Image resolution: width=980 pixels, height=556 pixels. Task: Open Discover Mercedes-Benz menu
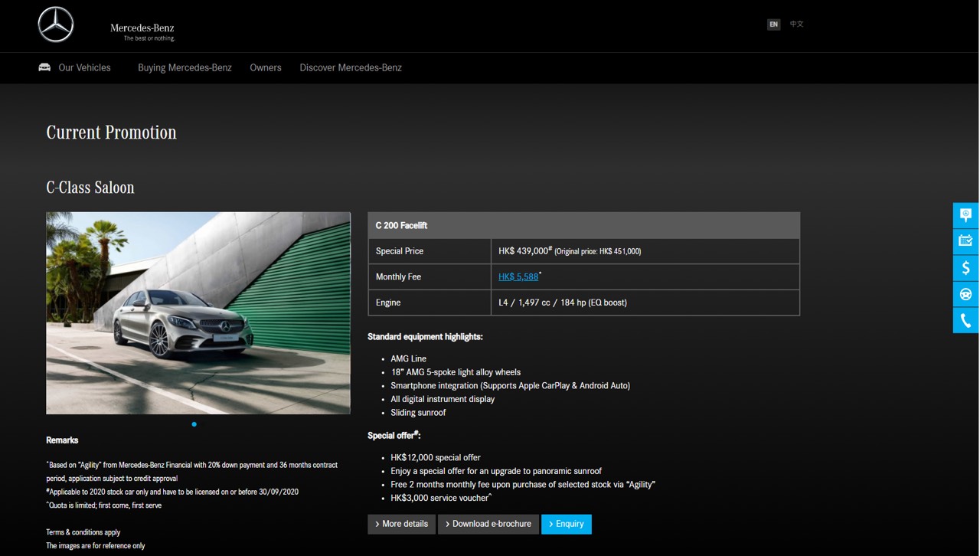pyautogui.click(x=351, y=67)
